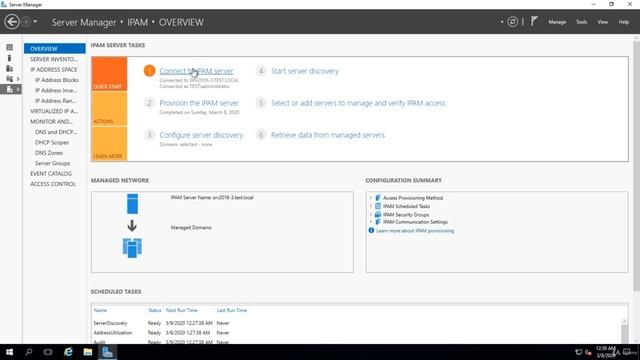
Task: Click IPAM Communication Settings icon
Action: click(378, 222)
